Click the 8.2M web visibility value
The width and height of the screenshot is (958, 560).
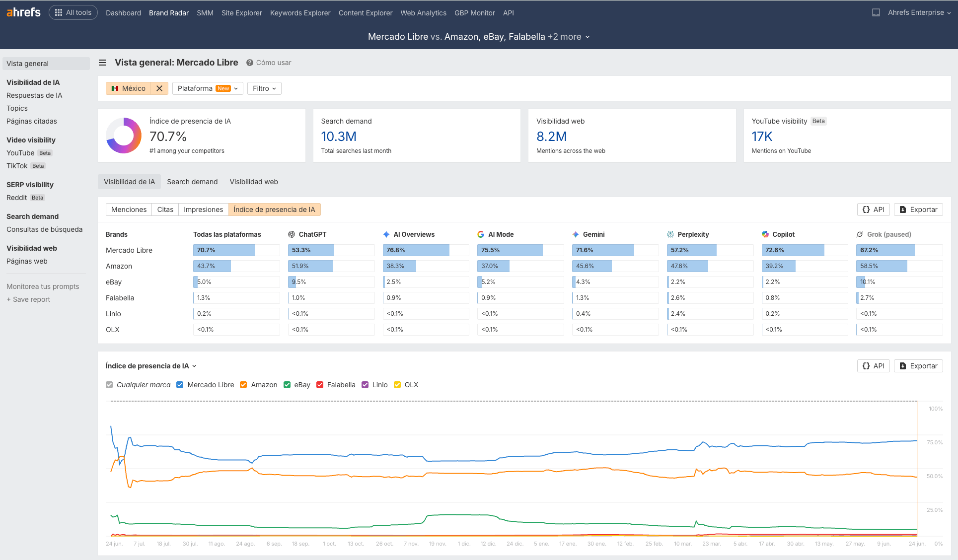(552, 136)
